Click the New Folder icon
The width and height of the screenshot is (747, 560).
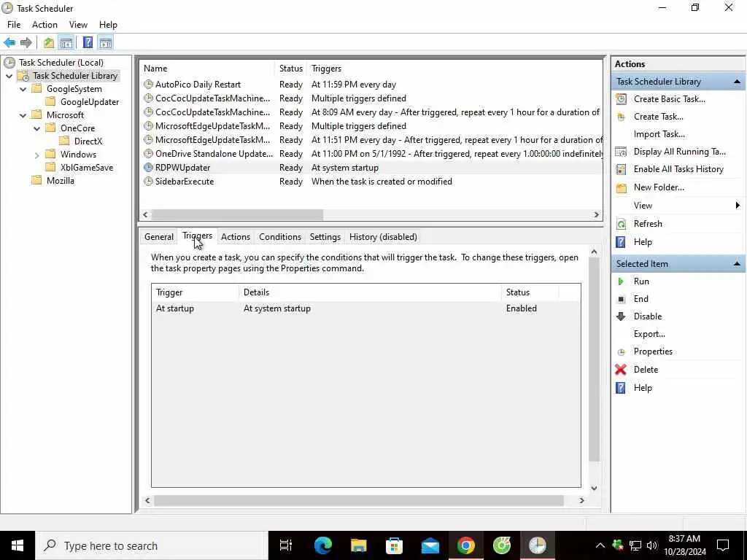point(622,187)
